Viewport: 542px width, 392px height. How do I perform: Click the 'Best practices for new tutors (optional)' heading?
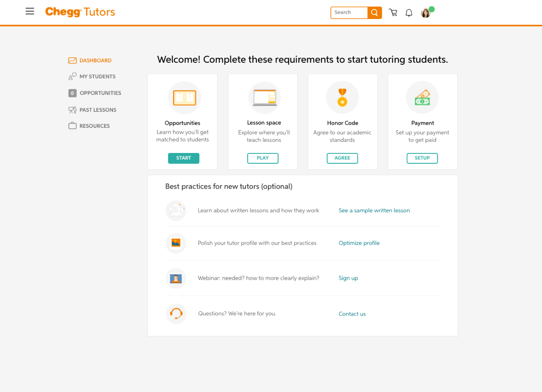point(229,186)
